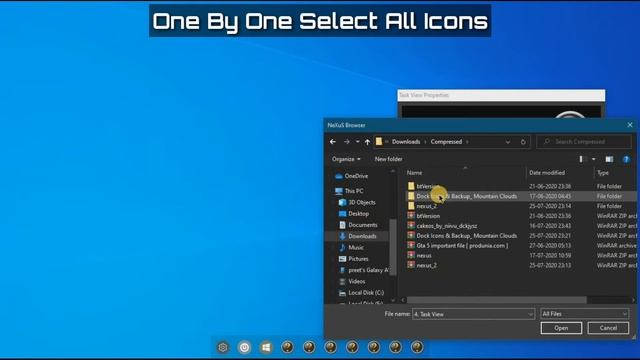Select the nexus_2 ZIP archive
640x360 pixels.
click(x=426, y=265)
